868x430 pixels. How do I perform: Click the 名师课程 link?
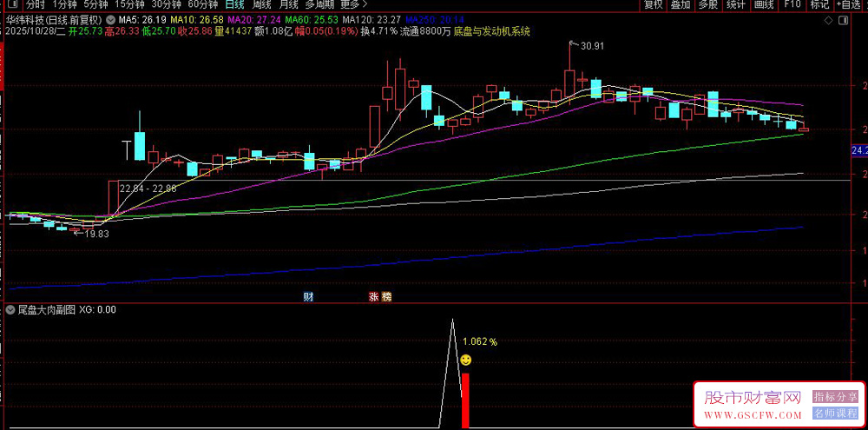pyautogui.click(x=835, y=413)
